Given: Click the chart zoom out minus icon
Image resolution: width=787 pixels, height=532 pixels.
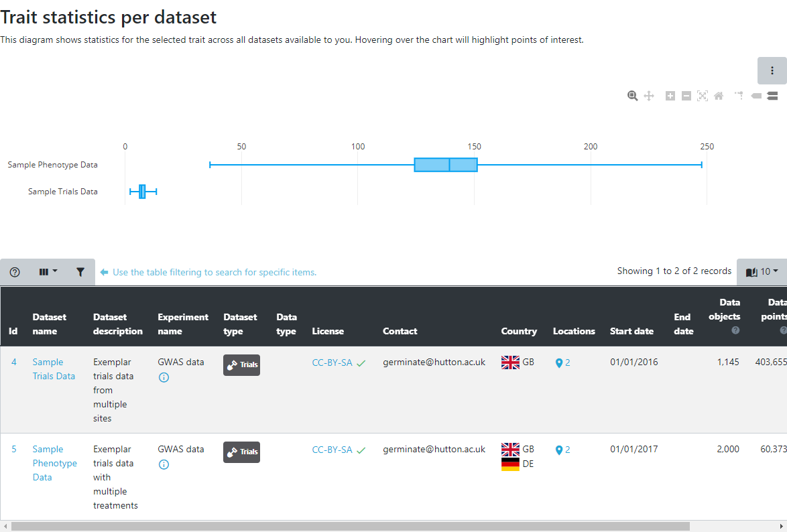Looking at the screenshot, I should (x=686, y=96).
